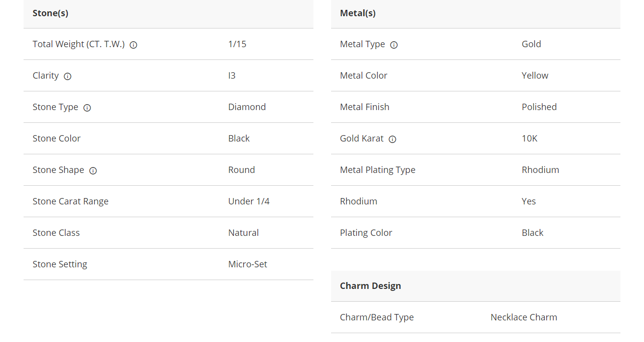Click info icon next to Total Weight
This screenshot has width=644, height=342.
coord(133,45)
